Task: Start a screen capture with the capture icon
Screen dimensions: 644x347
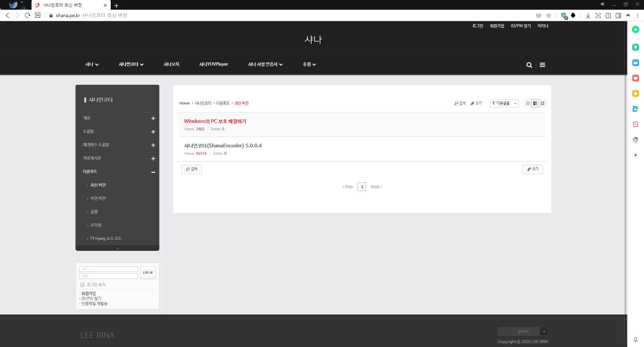Action: 598,15
